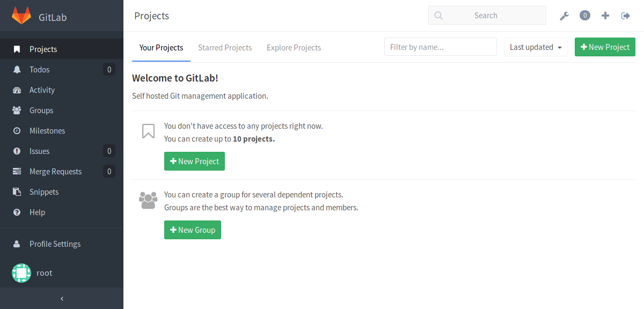Image resolution: width=644 pixels, height=309 pixels.
Task: Open the Last updated sort dropdown
Action: click(x=536, y=47)
